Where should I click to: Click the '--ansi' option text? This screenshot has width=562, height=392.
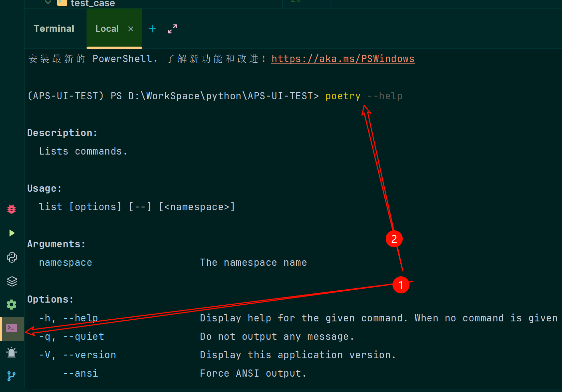(x=80, y=373)
